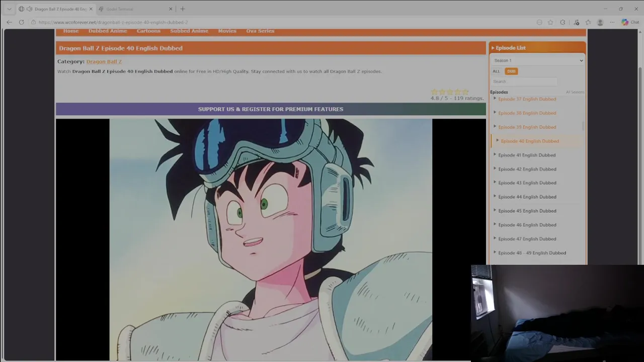Open Episode 41 English Dubbed
This screenshot has width=644, height=362.
click(527, 155)
